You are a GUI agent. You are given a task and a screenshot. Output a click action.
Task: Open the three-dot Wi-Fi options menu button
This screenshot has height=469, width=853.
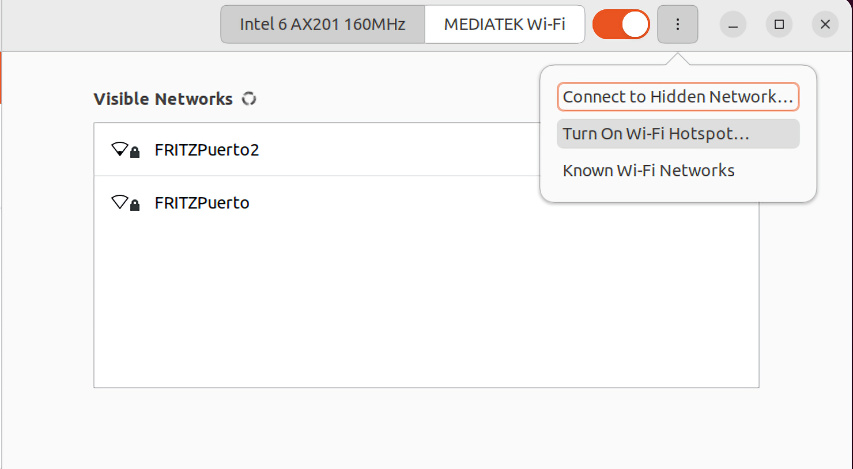(x=677, y=24)
